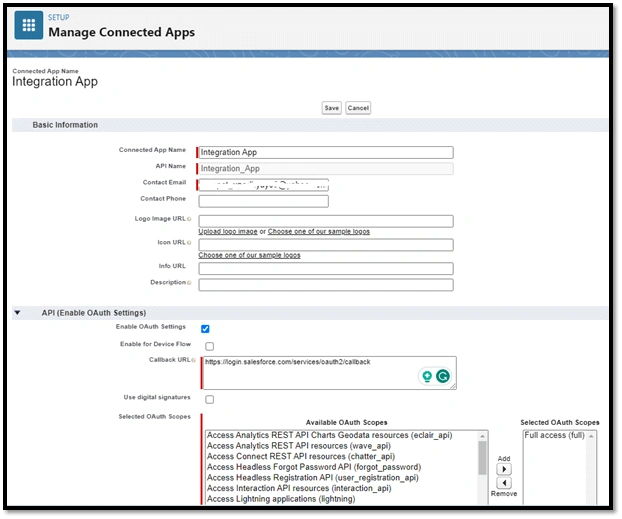Select Access Interaction API resources scope

click(x=299, y=488)
